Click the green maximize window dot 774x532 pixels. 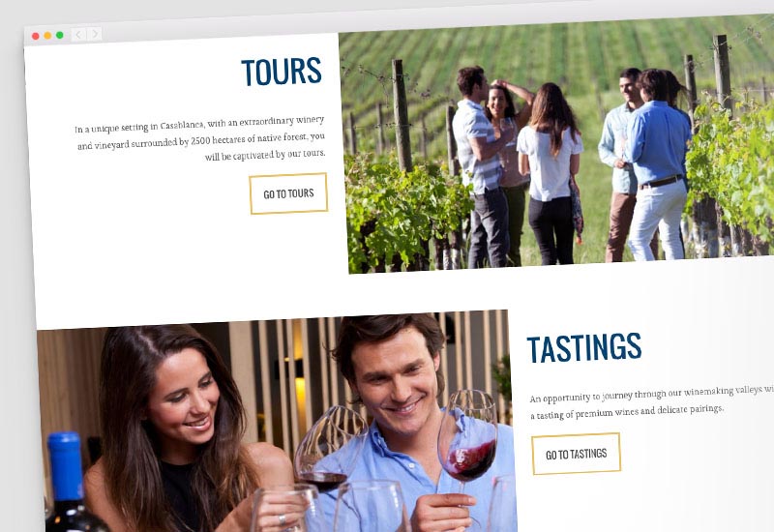[60, 35]
